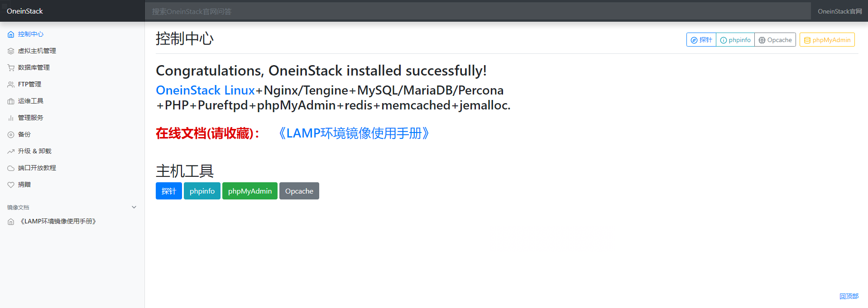The image size is (868, 308).
Task: Click the home icon beside 控制中心
Action: [11, 34]
